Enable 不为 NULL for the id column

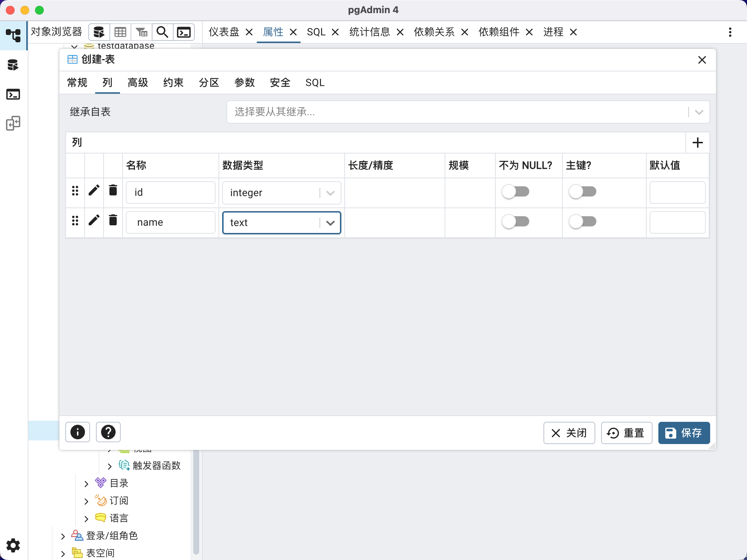(516, 191)
